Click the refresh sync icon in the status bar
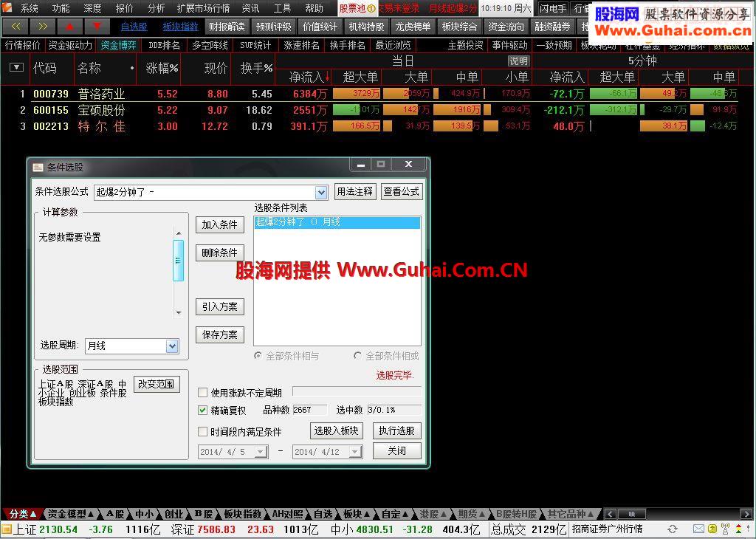756x539 pixels. click(x=673, y=529)
